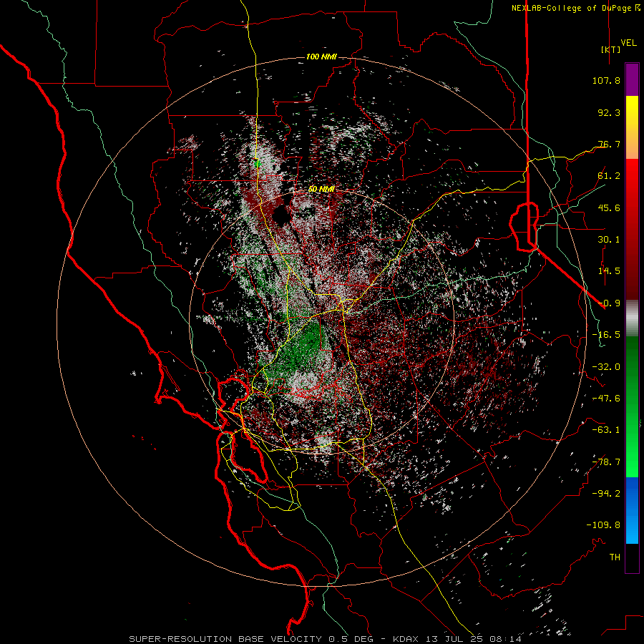Viewport: 644px width, 644px height.
Task: Click the -16.5 value on velocity scale
Action: click(x=606, y=335)
